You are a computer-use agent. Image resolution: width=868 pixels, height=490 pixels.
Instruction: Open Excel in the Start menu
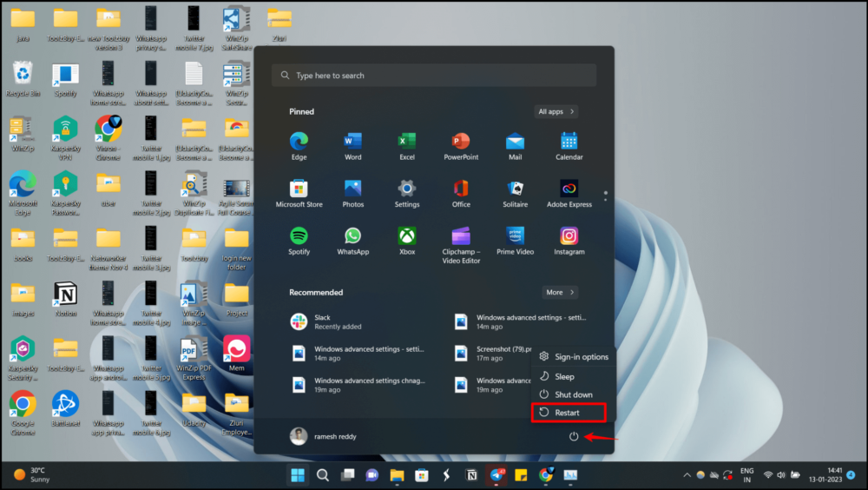407,146
